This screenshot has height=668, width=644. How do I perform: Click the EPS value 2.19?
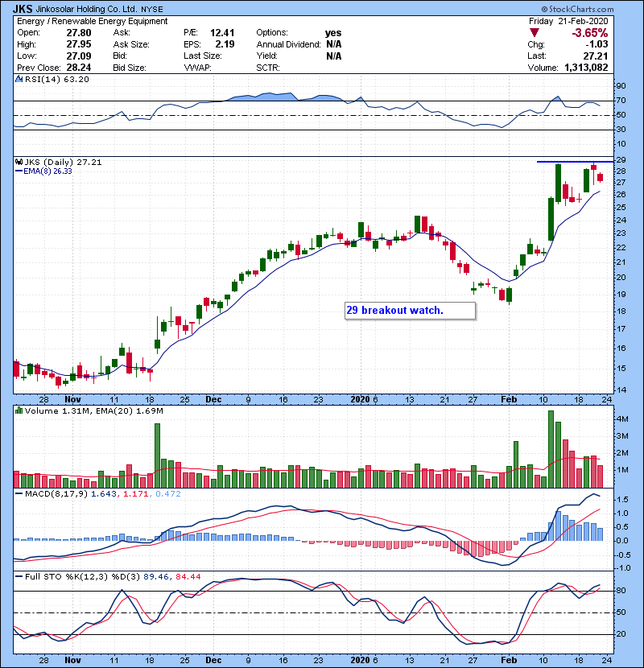click(225, 44)
